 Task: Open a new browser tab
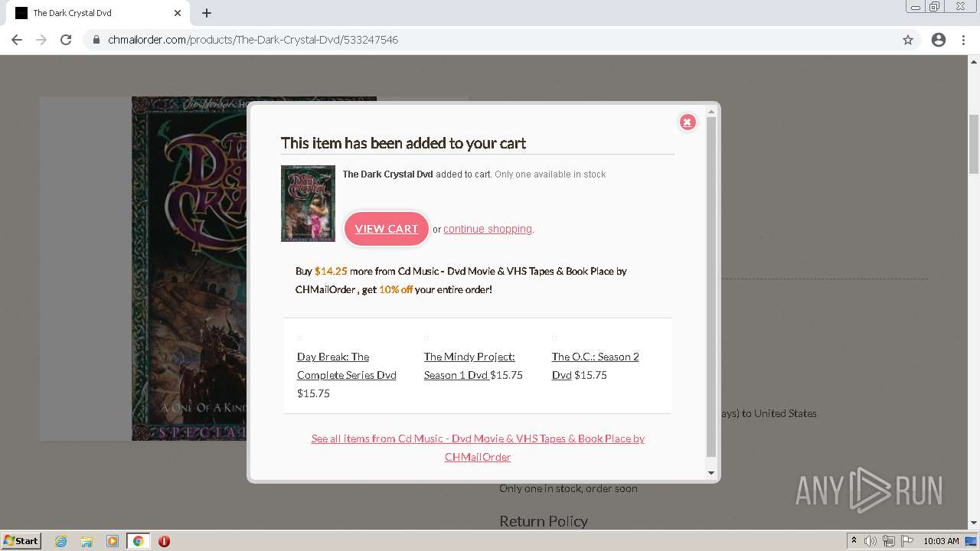[207, 13]
